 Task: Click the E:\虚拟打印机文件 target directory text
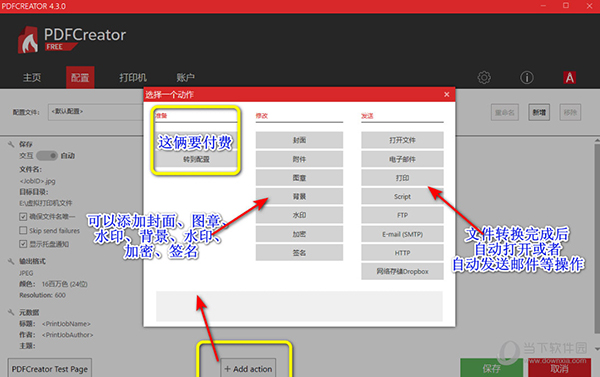click(x=46, y=203)
